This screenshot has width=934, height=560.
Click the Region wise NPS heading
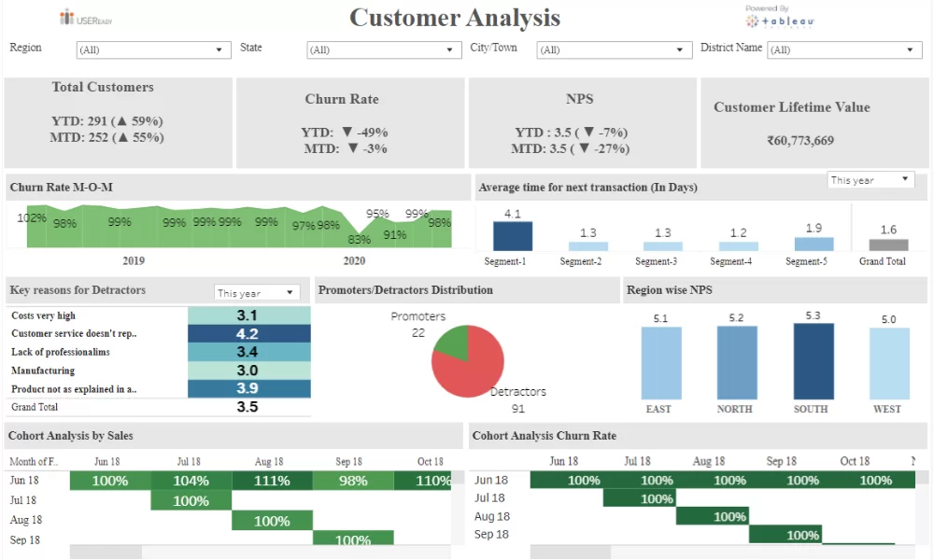click(670, 290)
